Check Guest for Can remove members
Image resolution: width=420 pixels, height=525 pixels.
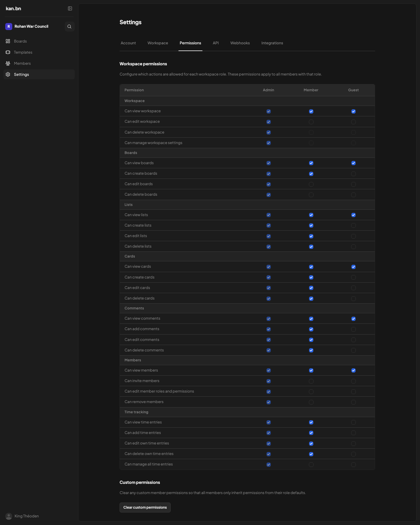point(353,402)
